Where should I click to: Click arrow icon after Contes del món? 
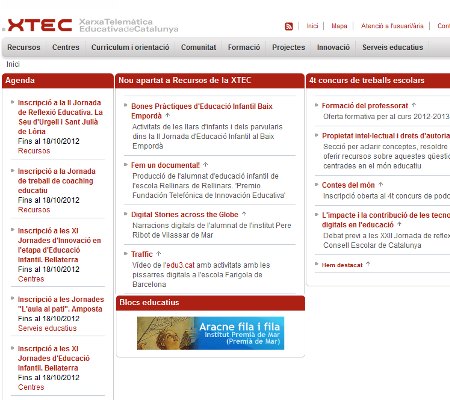tap(381, 184)
